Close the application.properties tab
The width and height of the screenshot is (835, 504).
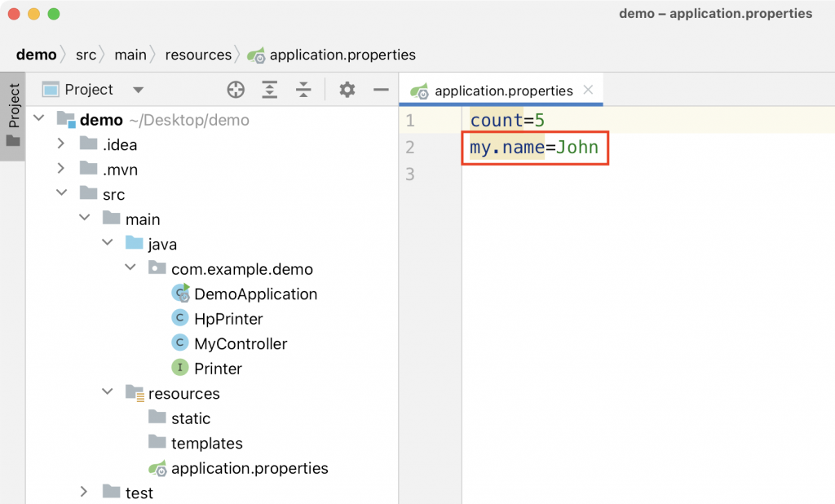588,90
